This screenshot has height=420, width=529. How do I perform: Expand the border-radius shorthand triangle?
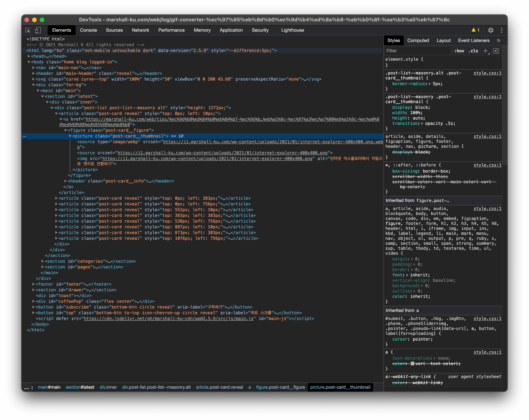[430, 84]
